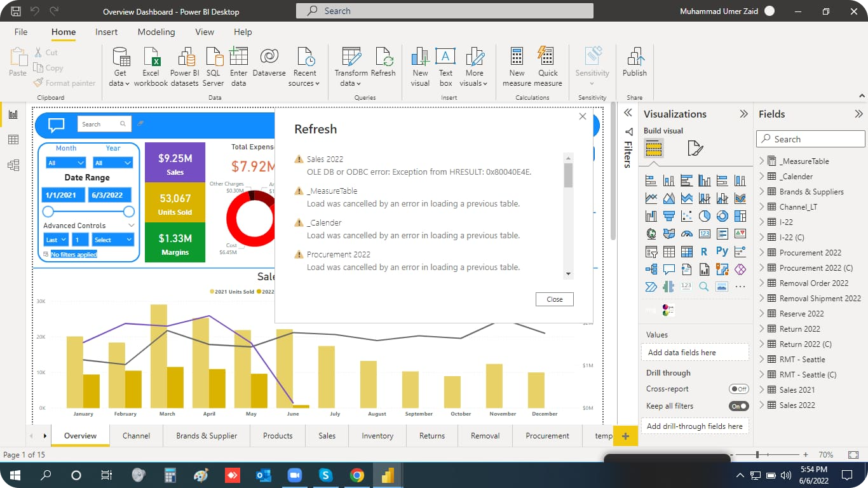This screenshot has height=488, width=868.
Task: Go to the Procurement page tab
Action: pyautogui.click(x=547, y=436)
